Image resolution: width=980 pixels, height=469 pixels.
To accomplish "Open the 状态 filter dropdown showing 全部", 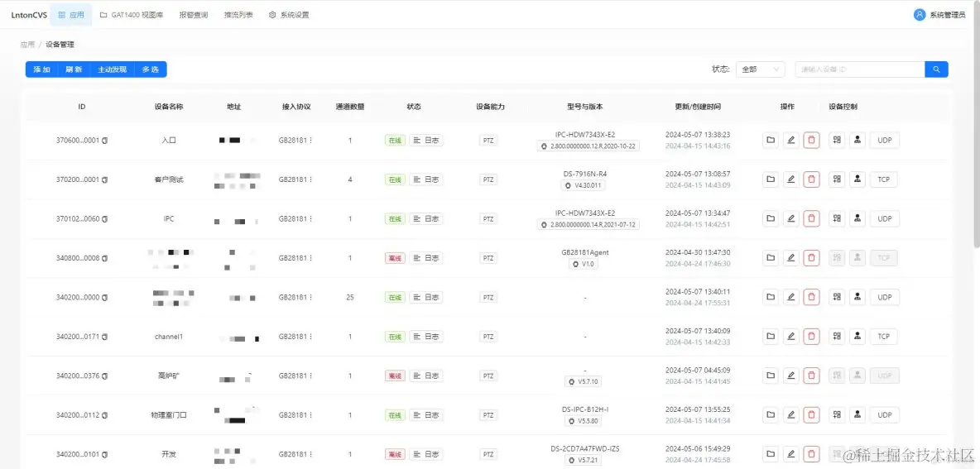I will pyautogui.click(x=760, y=69).
